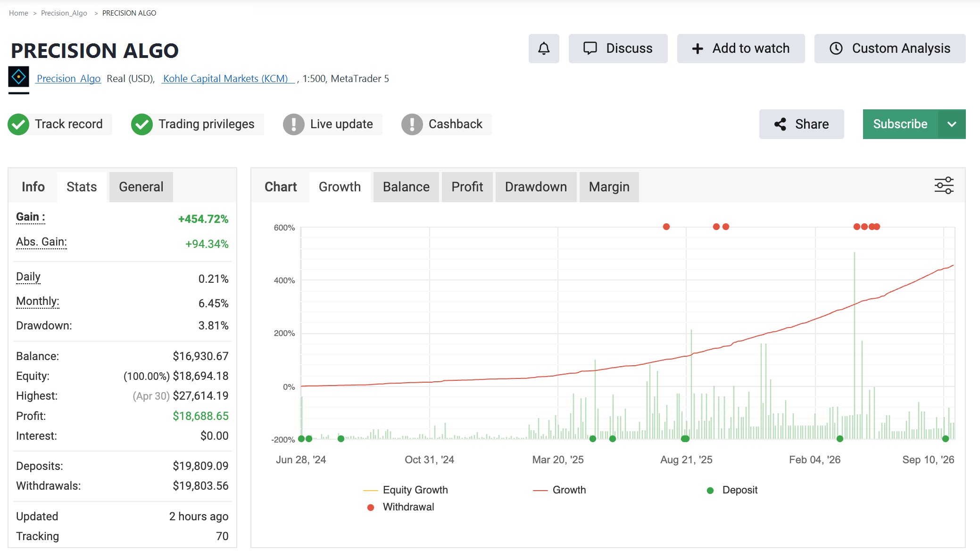Switch to the General tab
980x558 pixels.
[141, 187]
